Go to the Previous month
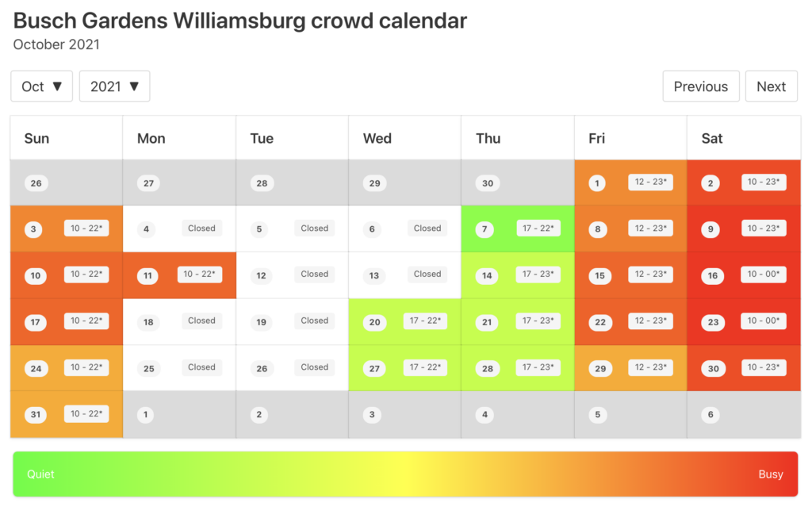812x507 pixels. click(x=701, y=86)
